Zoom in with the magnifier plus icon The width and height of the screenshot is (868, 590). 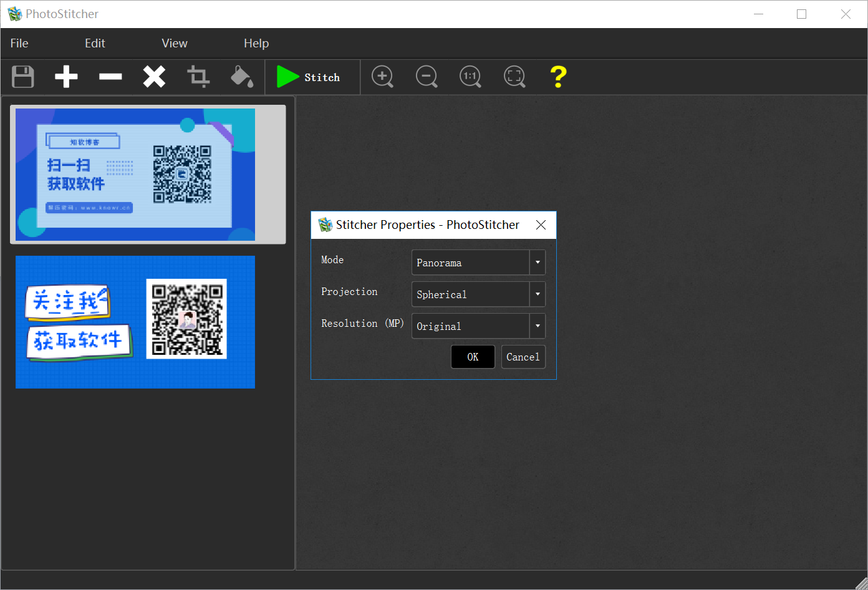[x=382, y=77]
